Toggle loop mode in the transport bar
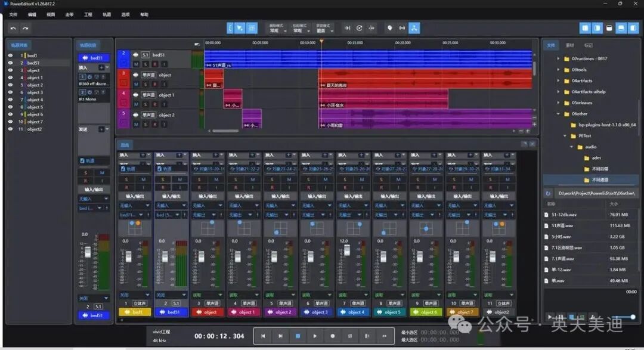This screenshot has width=644, height=350. point(350,336)
